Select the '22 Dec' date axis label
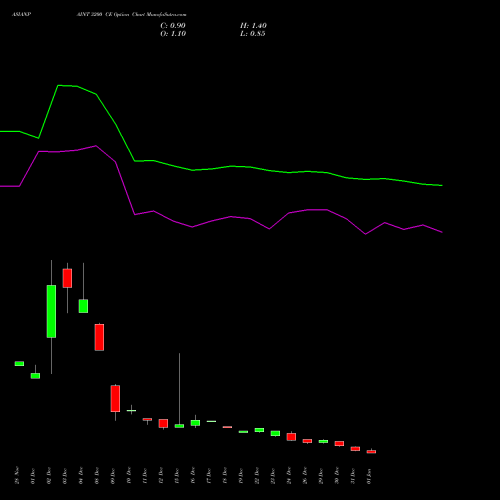This screenshot has width=500, height=500. [257, 475]
